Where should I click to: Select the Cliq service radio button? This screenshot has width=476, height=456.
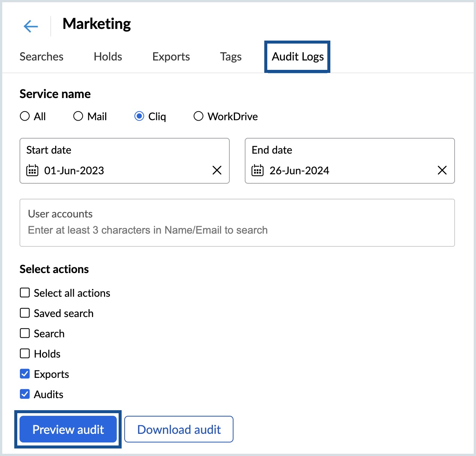(x=139, y=116)
